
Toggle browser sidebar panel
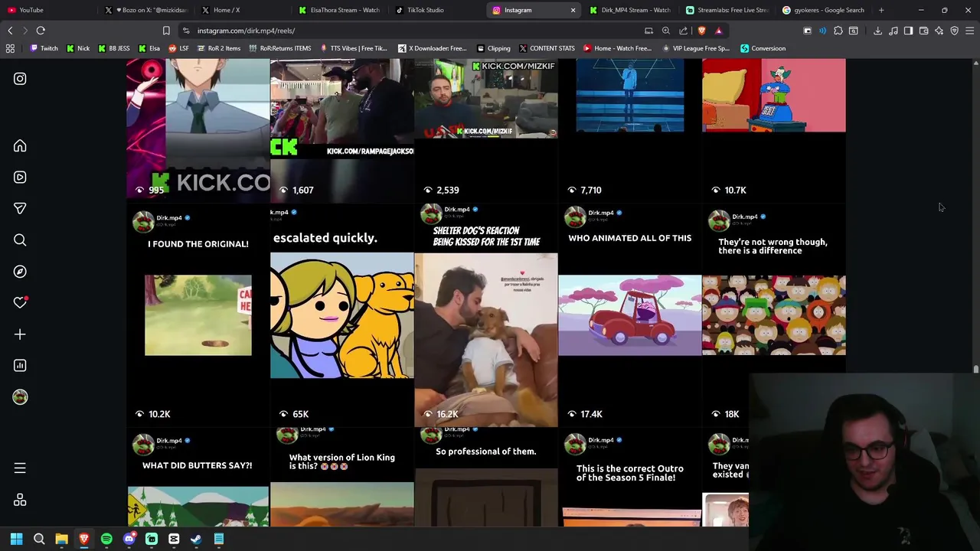click(908, 31)
